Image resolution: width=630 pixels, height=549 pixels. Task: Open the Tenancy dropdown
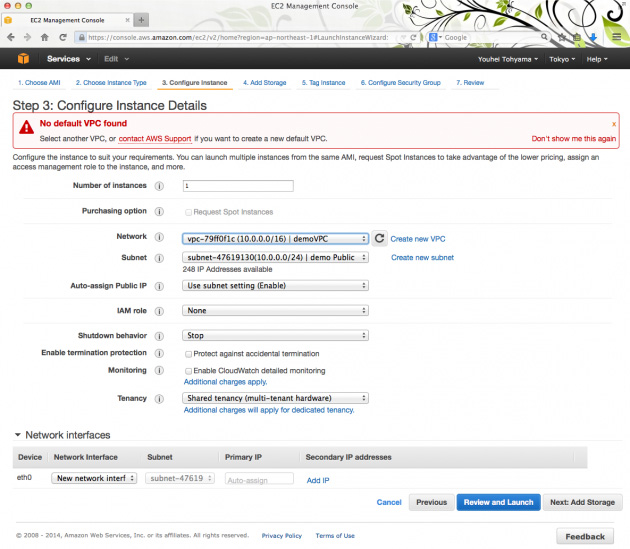coord(275,398)
